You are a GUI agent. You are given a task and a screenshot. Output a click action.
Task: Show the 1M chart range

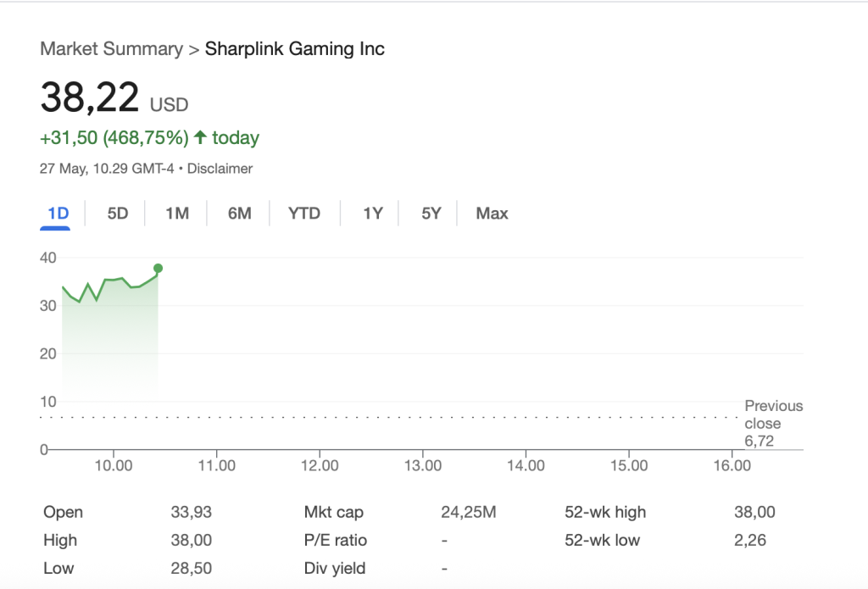[177, 214]
